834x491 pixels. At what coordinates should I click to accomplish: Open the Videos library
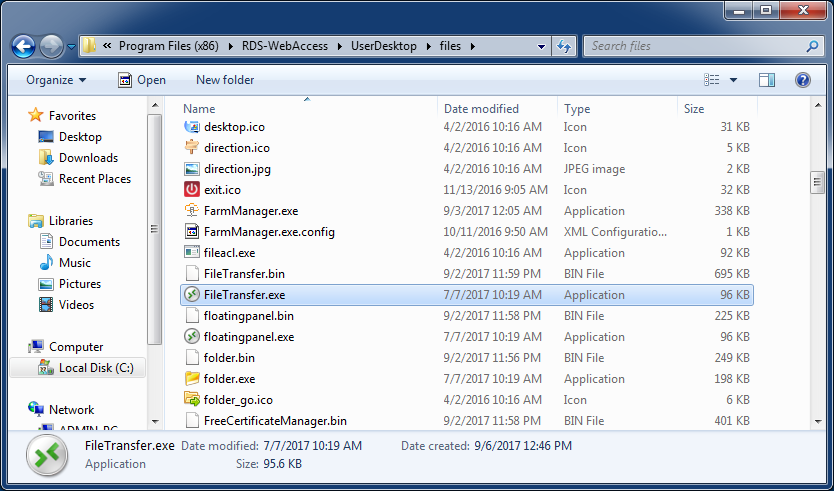[76, 305]
